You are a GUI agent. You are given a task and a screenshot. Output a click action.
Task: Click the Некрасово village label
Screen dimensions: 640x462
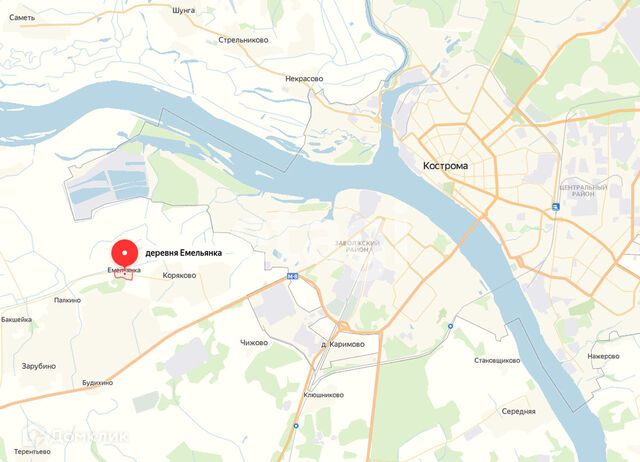click(x=304, y=79)
